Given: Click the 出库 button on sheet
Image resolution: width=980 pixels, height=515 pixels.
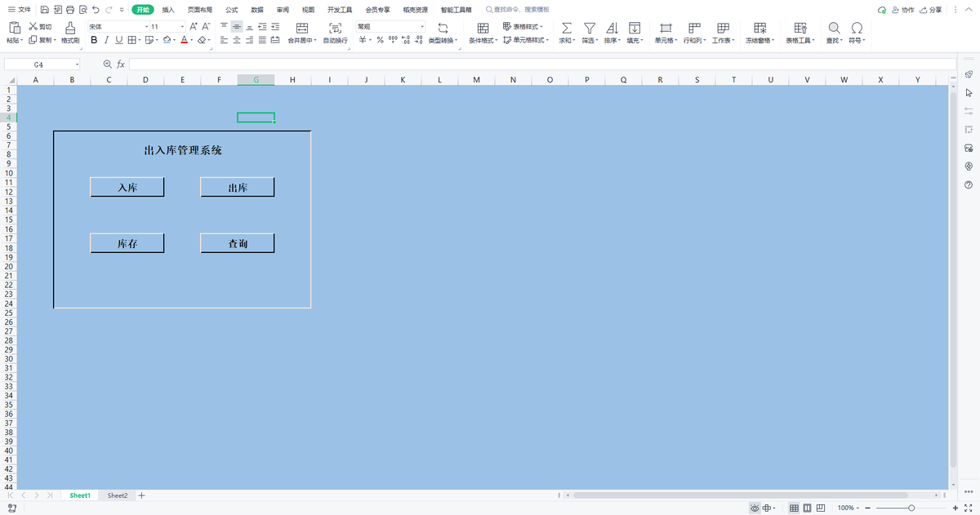Looking at the screenshot, I should coord(238,187).
